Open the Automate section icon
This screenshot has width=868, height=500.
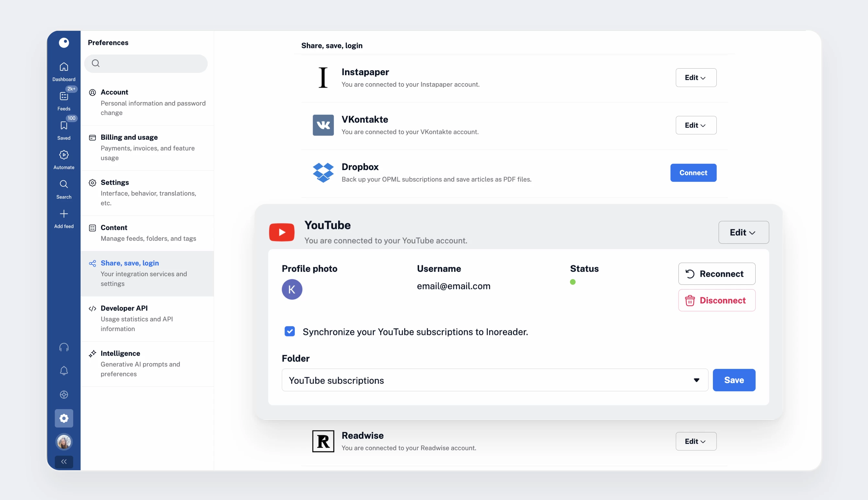[x=64, y=155]
